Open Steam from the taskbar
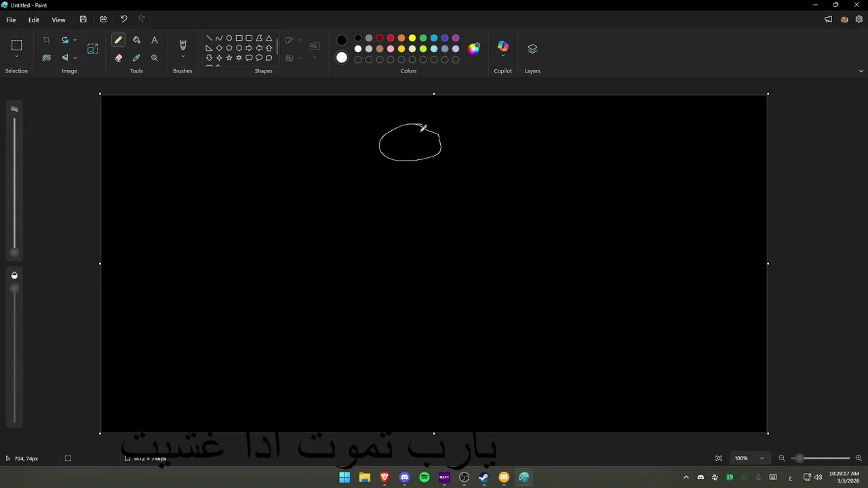Screen dimensions: 868x488 tap(484, 477)
